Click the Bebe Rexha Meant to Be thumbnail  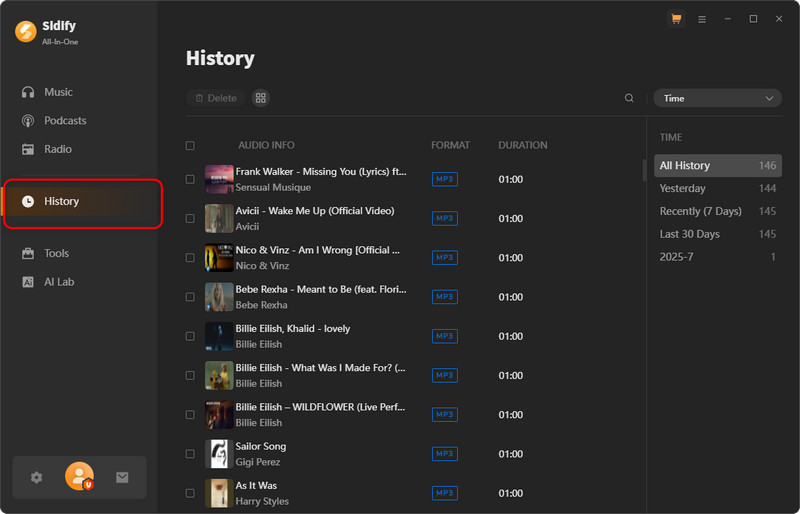[x=219, y=298]
